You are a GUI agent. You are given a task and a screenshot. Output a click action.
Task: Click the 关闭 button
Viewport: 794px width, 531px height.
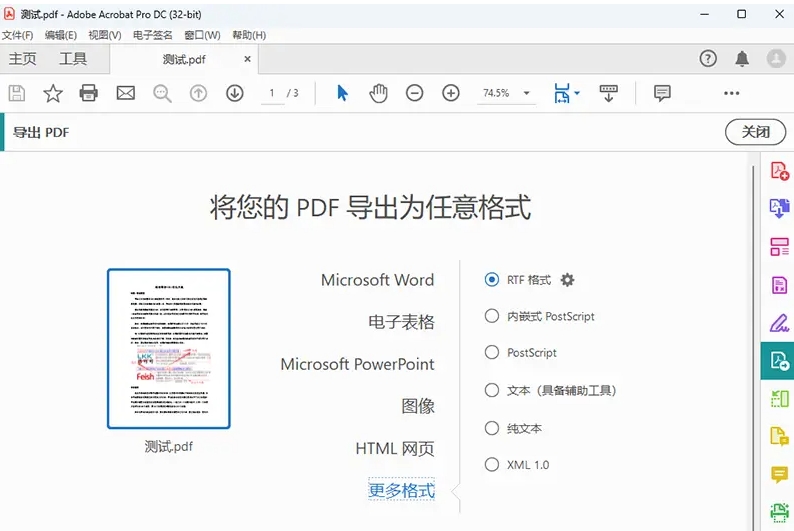point(756,132)
